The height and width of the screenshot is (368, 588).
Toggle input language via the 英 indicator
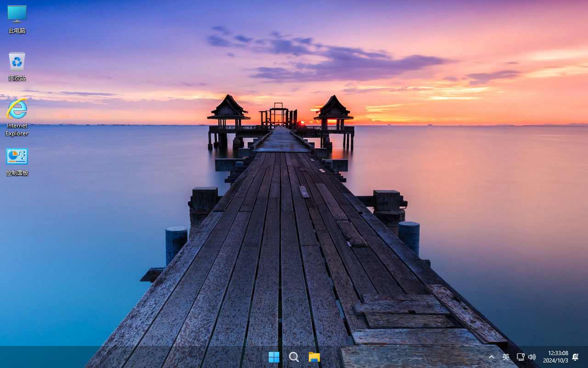[x=506, y=357]
